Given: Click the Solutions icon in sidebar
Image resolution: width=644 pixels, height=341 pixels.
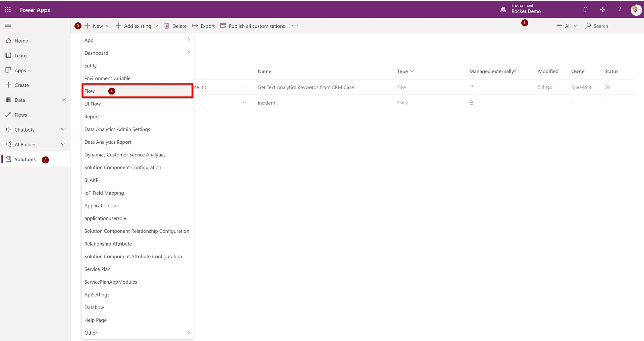Looking at the screenshot, I should click(x=8, y=159).
